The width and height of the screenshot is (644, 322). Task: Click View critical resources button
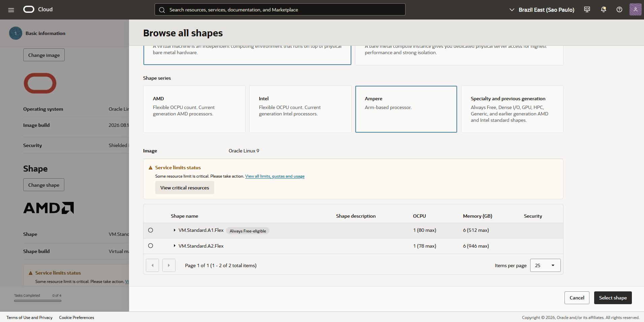coord(185,188)
